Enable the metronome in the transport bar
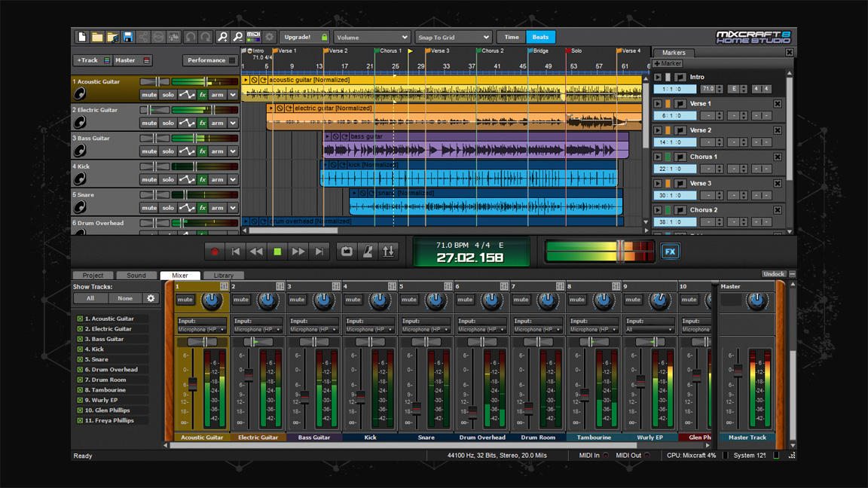Screen dimensions: 868x488 [368, 252]
